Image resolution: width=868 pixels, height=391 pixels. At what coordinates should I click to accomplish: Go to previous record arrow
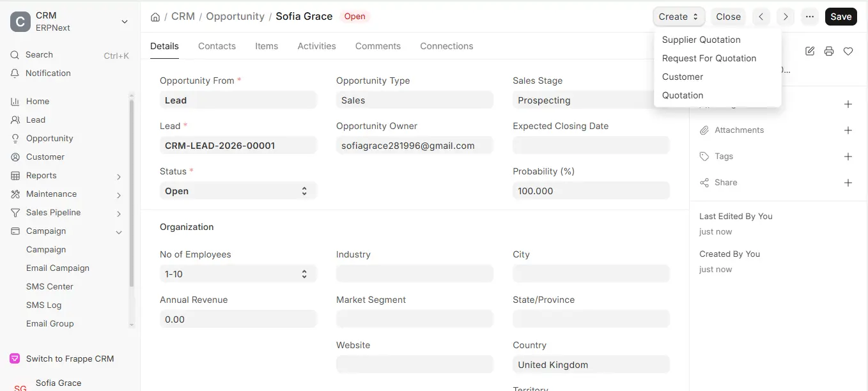tap(761, 17)
